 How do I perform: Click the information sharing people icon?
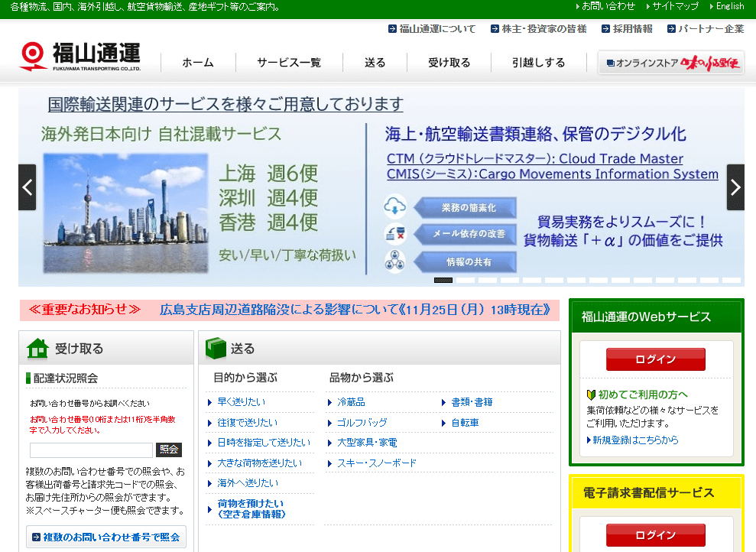pos(395,261)
